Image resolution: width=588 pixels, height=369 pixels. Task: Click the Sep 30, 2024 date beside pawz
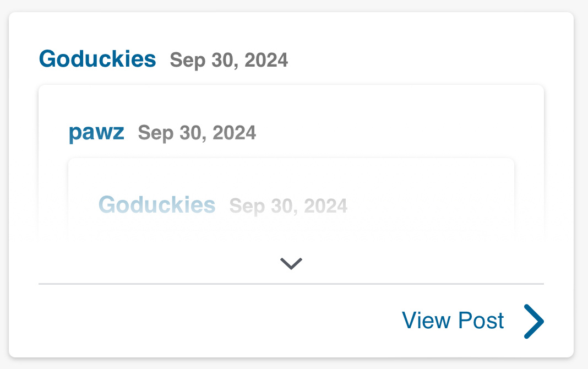click(x=197, y=133)
